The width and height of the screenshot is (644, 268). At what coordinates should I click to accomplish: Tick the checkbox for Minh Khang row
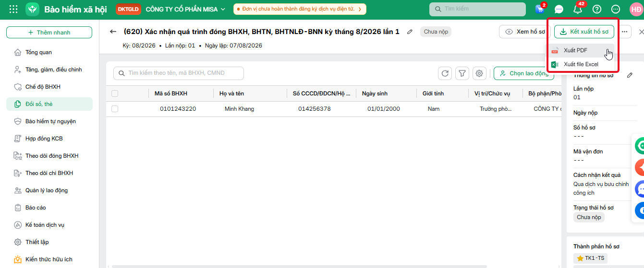click(115, 109)
